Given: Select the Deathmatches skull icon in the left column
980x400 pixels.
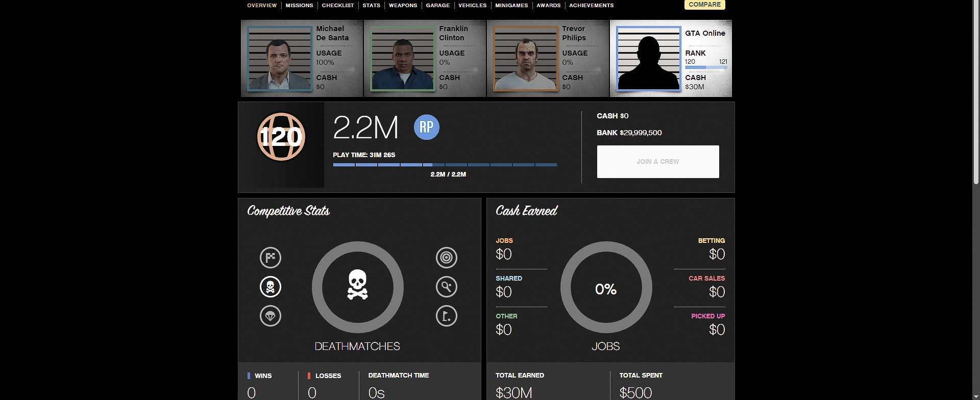Looking at the screenshot, I should [271, 287].
